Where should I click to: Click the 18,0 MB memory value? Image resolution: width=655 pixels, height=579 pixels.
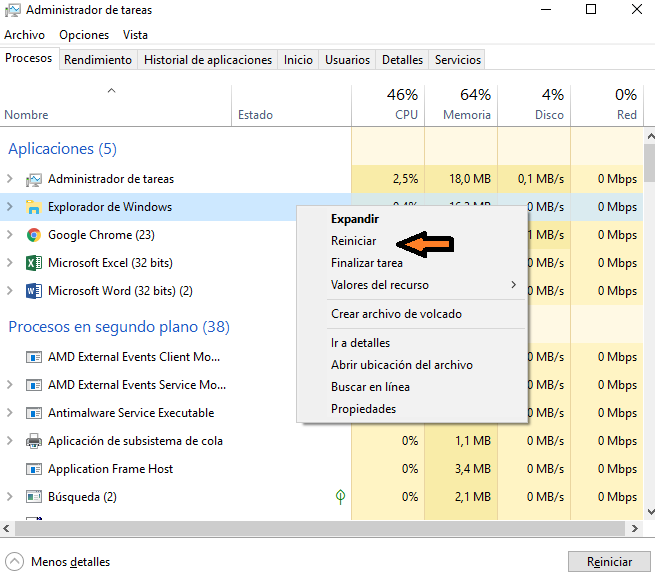tap(470, 179)
